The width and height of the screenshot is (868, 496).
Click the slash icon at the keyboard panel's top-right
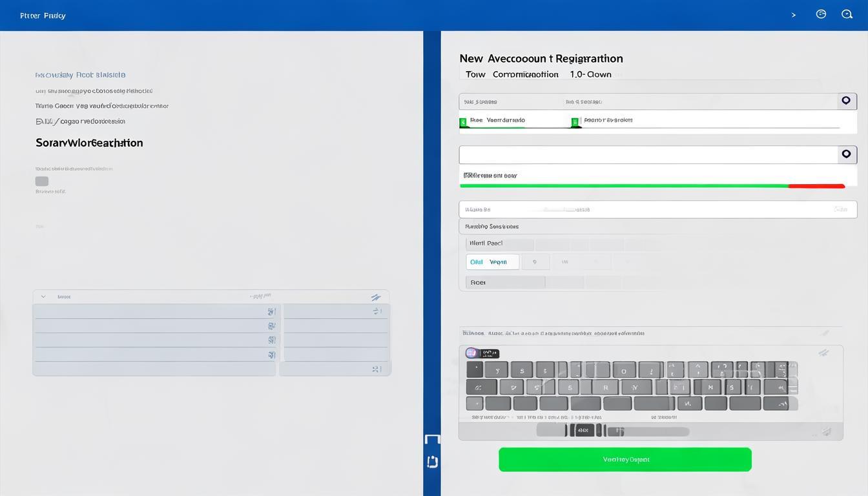pos(823,353)
